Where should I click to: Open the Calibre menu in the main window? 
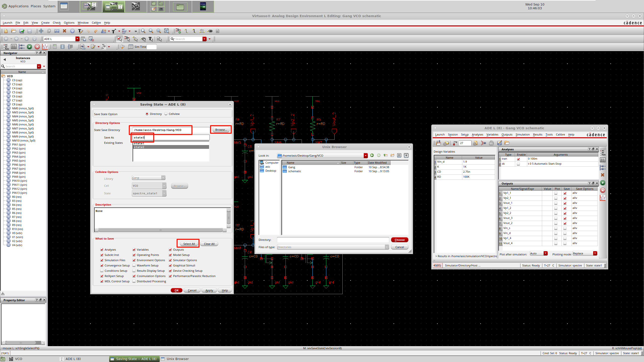click(x=96, y=23)
